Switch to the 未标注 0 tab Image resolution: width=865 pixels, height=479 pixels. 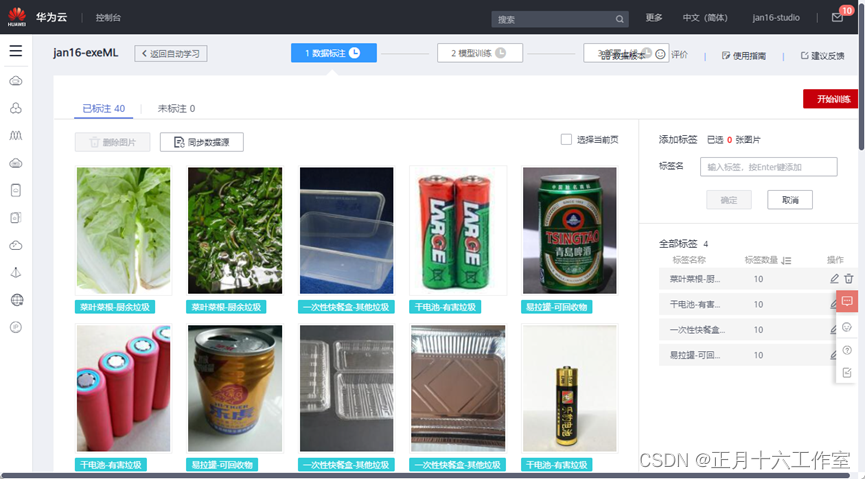(x=176, y=108)
